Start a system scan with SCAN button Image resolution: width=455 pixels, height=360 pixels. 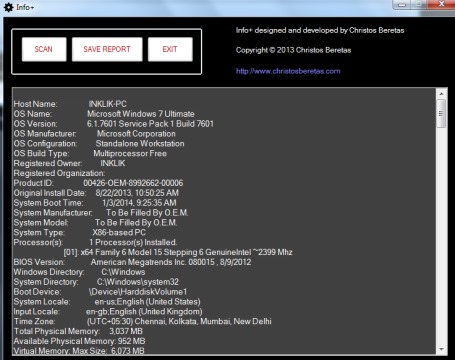tap(44, 49)
